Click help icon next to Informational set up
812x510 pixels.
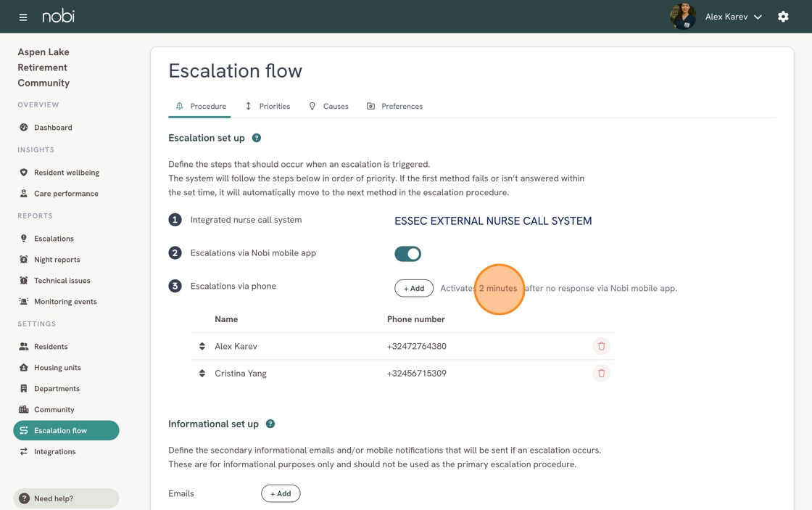270,424
